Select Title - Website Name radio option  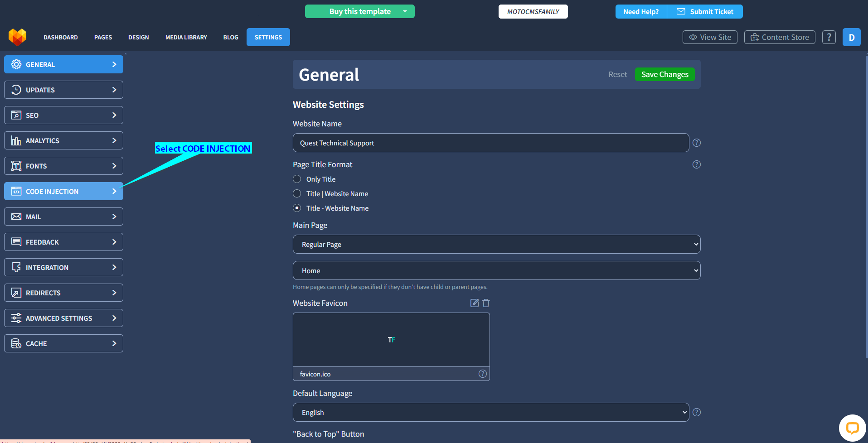pos(297,208)
